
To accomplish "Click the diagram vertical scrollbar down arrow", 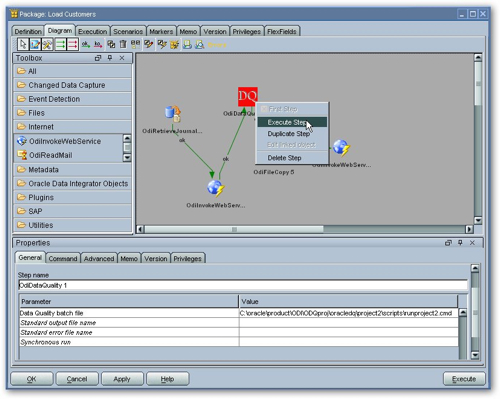I will click(478, 220).
